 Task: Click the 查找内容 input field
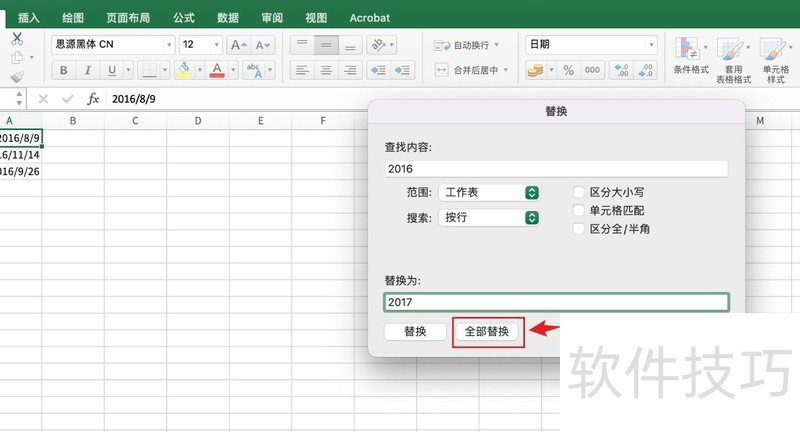(555, 169)
